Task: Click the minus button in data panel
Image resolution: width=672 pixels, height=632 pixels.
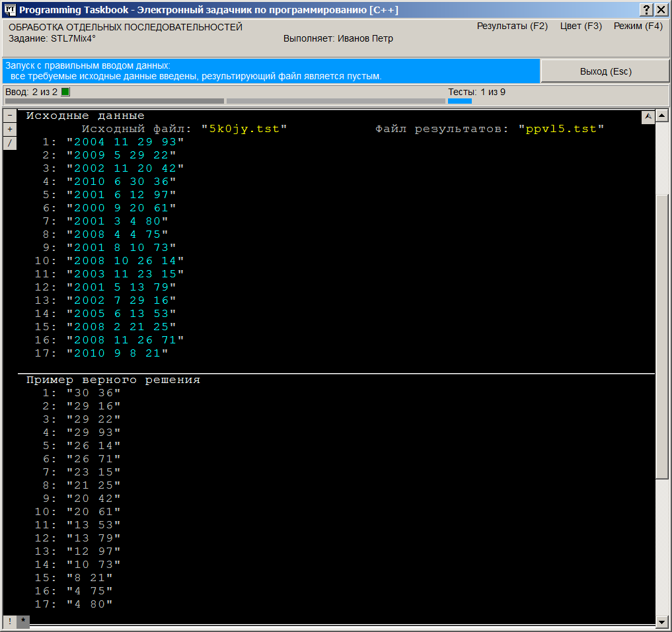Action: point(10,116)
